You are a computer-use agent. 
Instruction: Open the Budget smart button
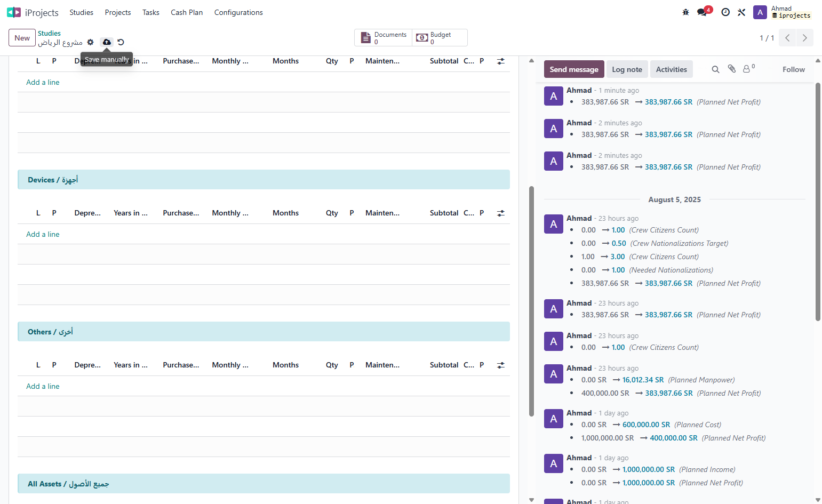440,38
